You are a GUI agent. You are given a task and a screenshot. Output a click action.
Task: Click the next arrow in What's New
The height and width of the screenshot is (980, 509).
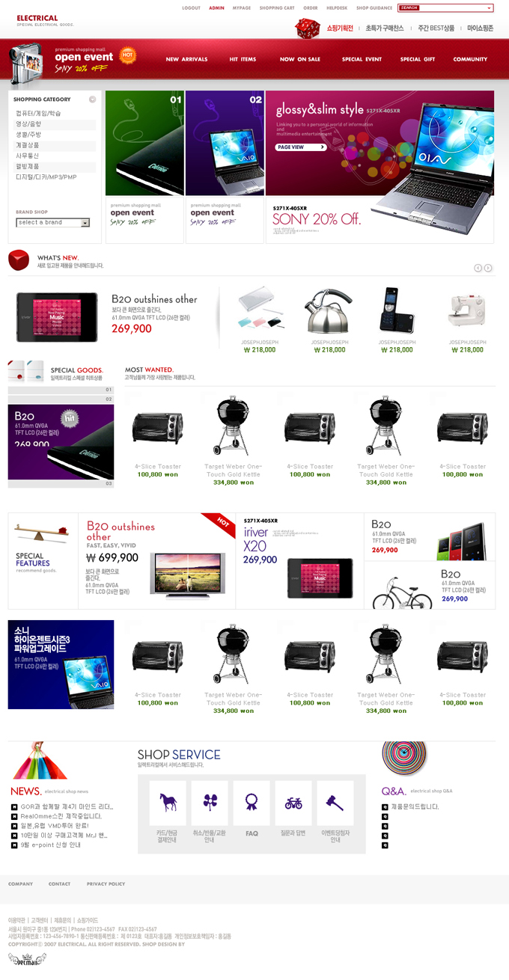(x=488, y=268)
